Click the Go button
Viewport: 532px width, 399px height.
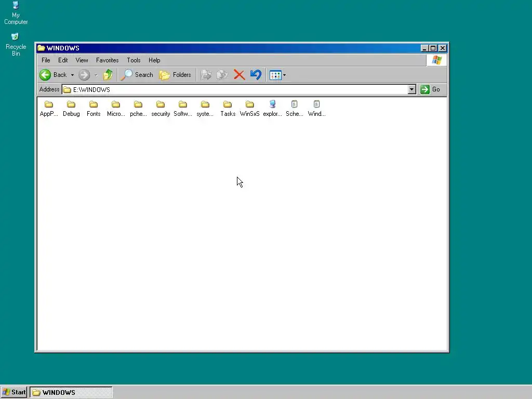[x=430, y=89]
